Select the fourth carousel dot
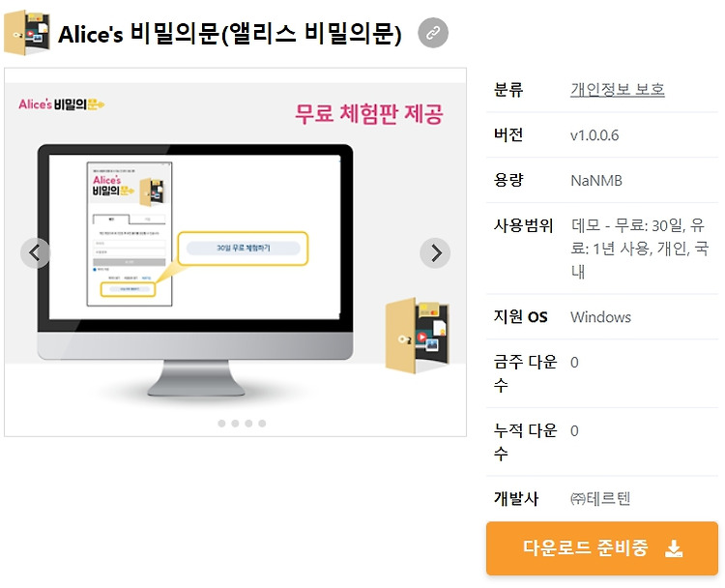Viewport: 725px width, 588px height. pos(262,424)
